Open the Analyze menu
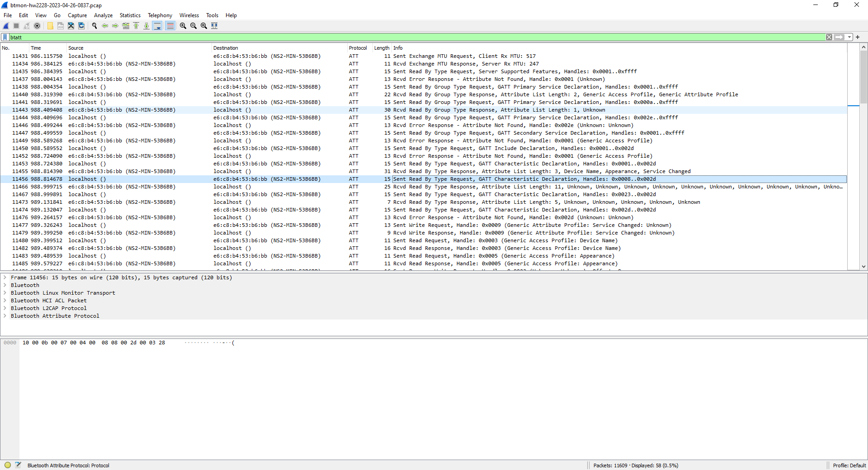 tap(103, 15)
